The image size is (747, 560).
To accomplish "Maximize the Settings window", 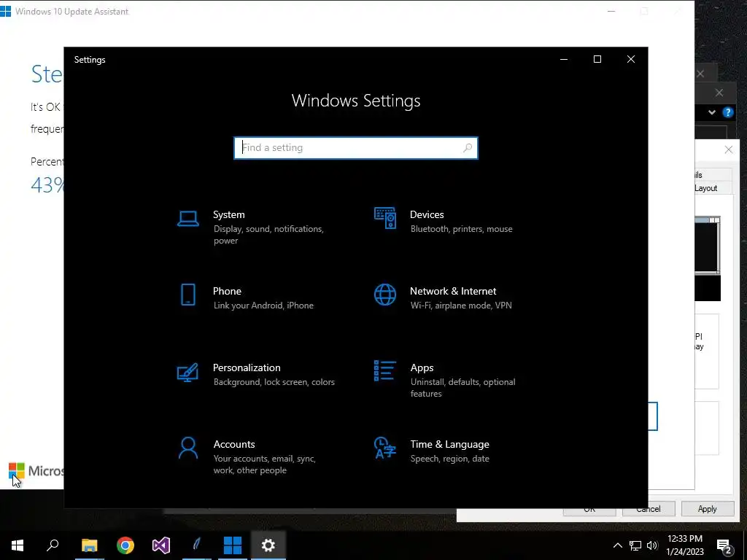I will 597,59.
